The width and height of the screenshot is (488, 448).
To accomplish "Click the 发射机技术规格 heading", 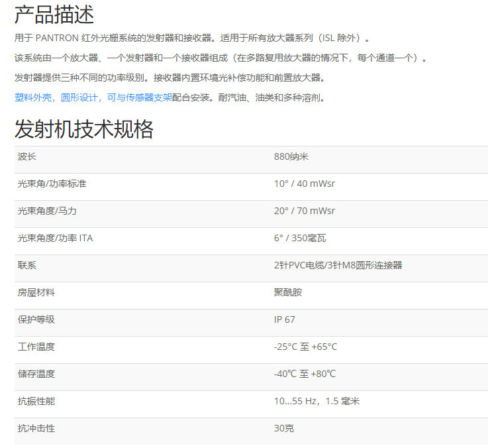I will tap(84, 129).
